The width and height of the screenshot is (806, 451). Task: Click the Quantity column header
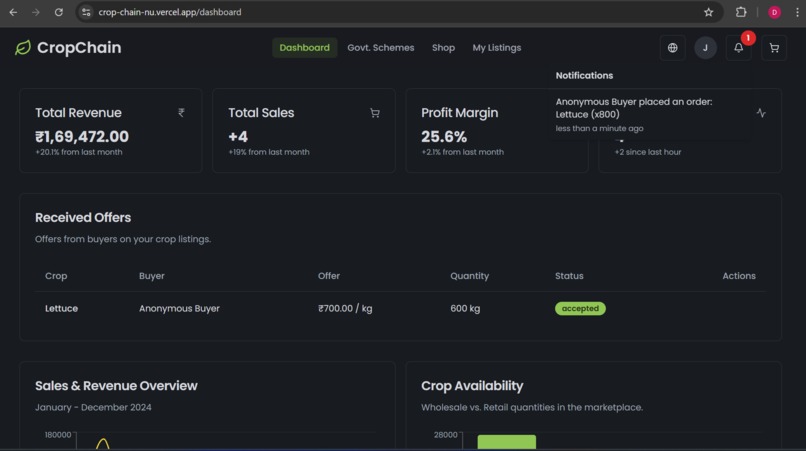pyautogui.click(x=469, y=276)
